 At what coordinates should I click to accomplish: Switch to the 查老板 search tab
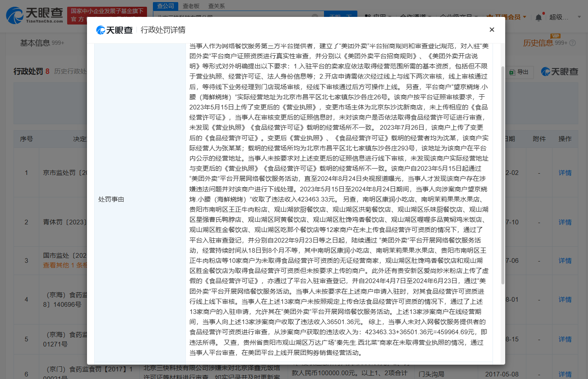click(191, 6)
